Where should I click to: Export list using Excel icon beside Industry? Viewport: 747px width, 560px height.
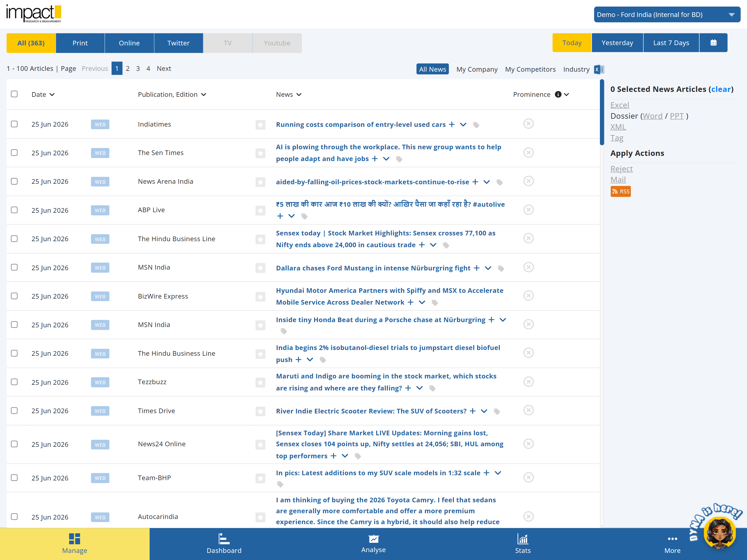click(x=599, y=69)
